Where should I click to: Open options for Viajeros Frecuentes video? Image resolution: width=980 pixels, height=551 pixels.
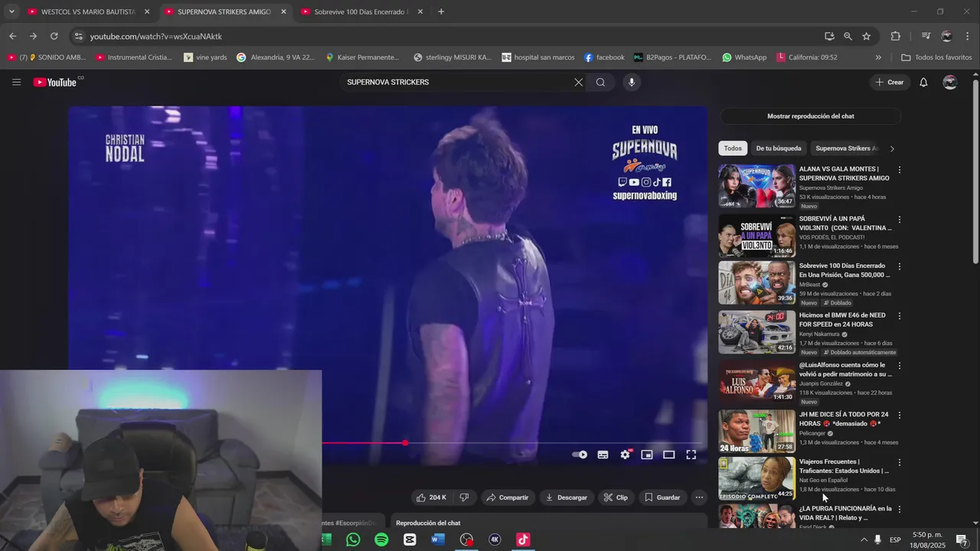(x=900, y=462)
